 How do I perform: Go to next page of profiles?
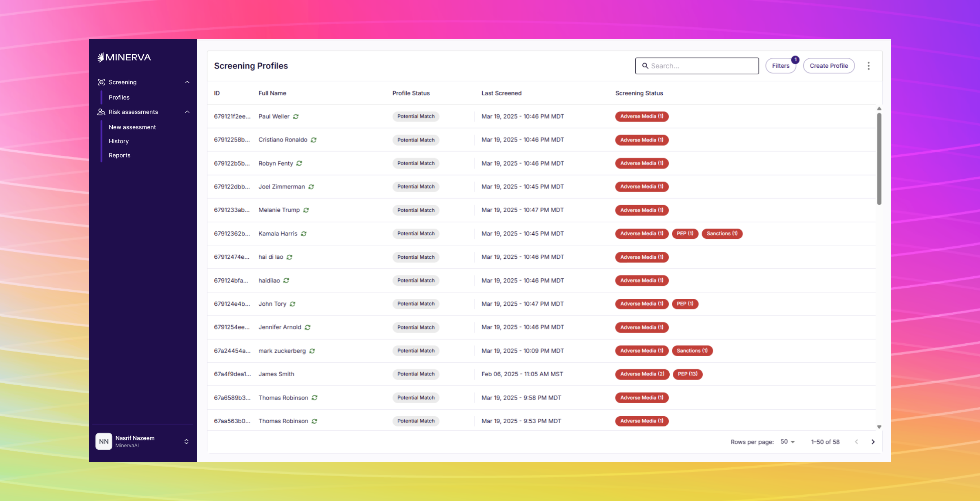tap(873, 442)
